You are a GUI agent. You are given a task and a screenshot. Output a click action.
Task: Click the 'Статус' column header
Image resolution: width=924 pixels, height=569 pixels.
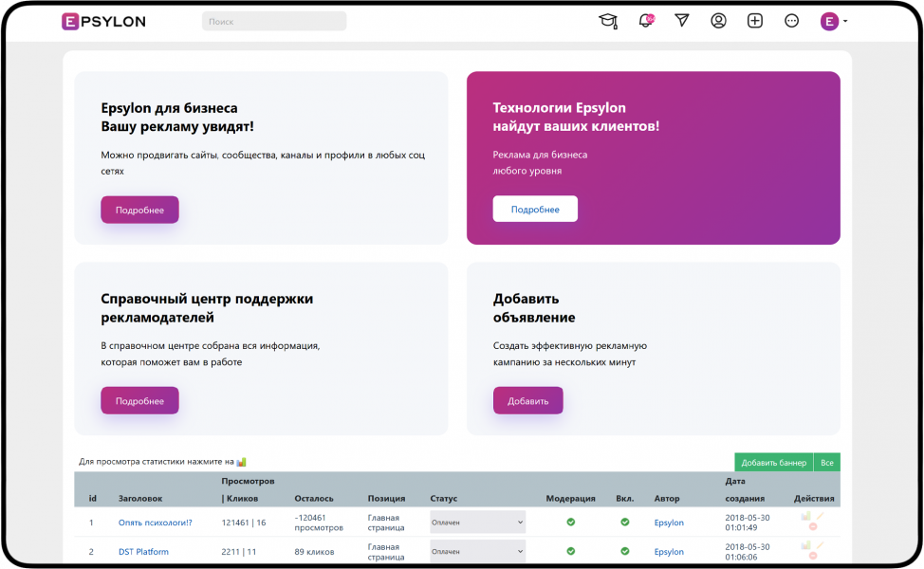pyautogui.click(x=444, y=498)
